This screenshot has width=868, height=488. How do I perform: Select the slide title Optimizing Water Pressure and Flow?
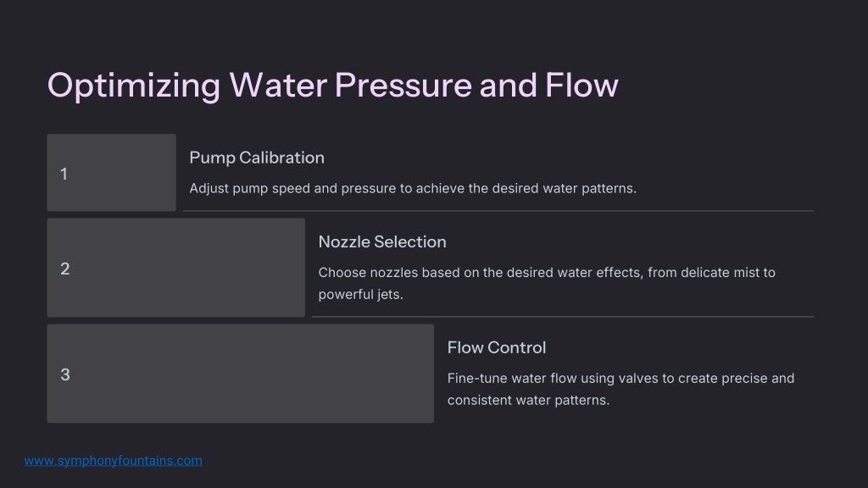(x=332, y=86)
